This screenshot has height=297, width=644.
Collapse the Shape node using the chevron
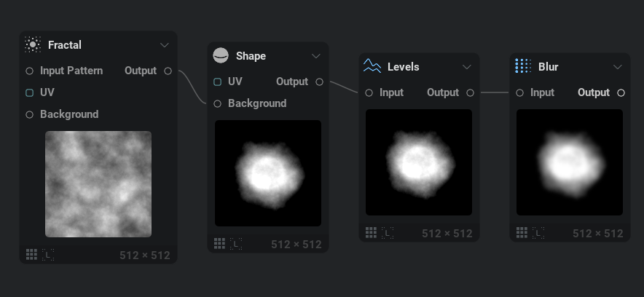click(x=316, y=56)
